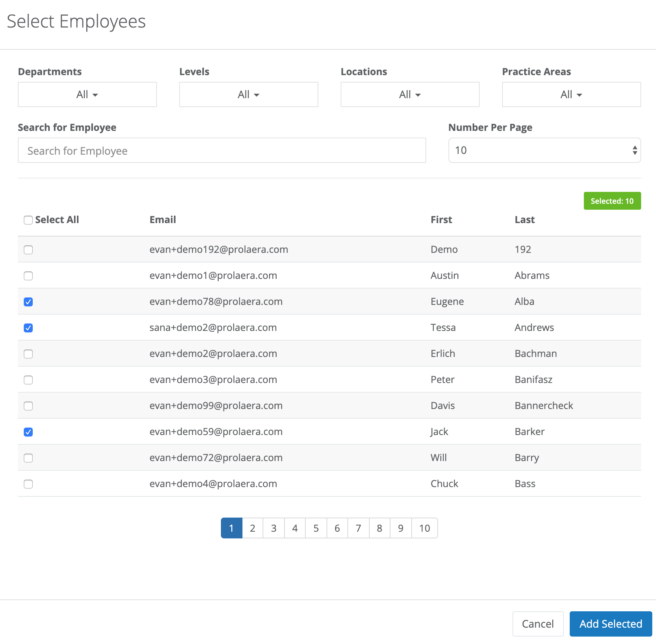Click email evan+demo78@prolaera.com
This screenshot has width=656, height=644.
(216, 302)
